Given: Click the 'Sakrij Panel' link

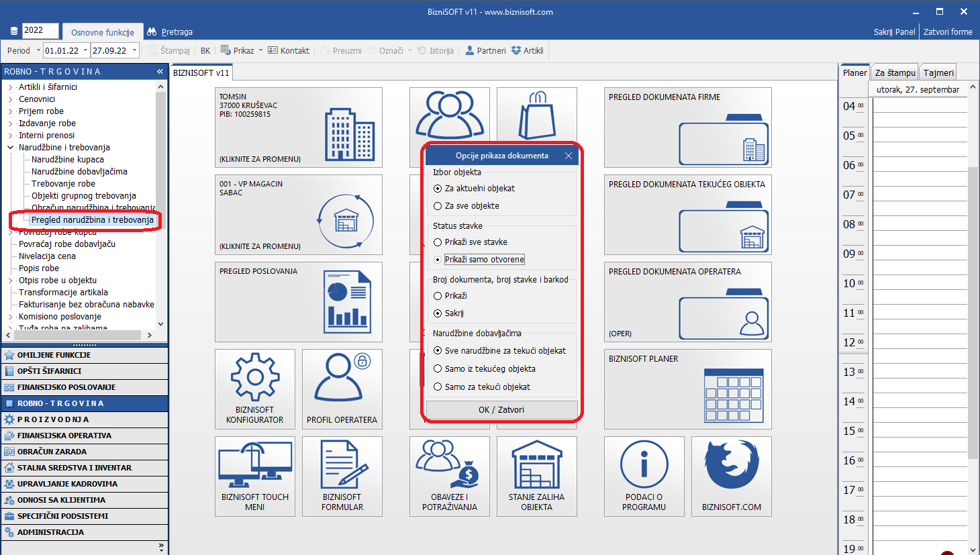Looking at the screenshot, I should (894, 32).
